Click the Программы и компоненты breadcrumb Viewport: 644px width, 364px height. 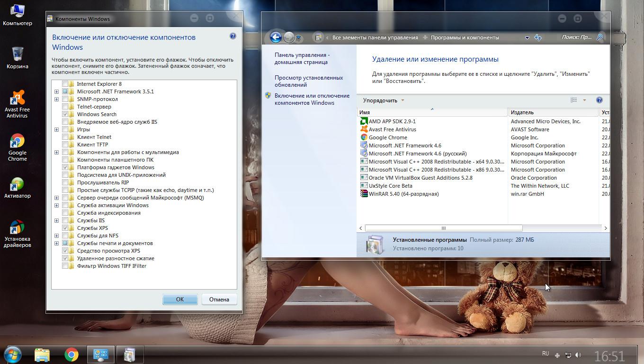tap(465, 37)
